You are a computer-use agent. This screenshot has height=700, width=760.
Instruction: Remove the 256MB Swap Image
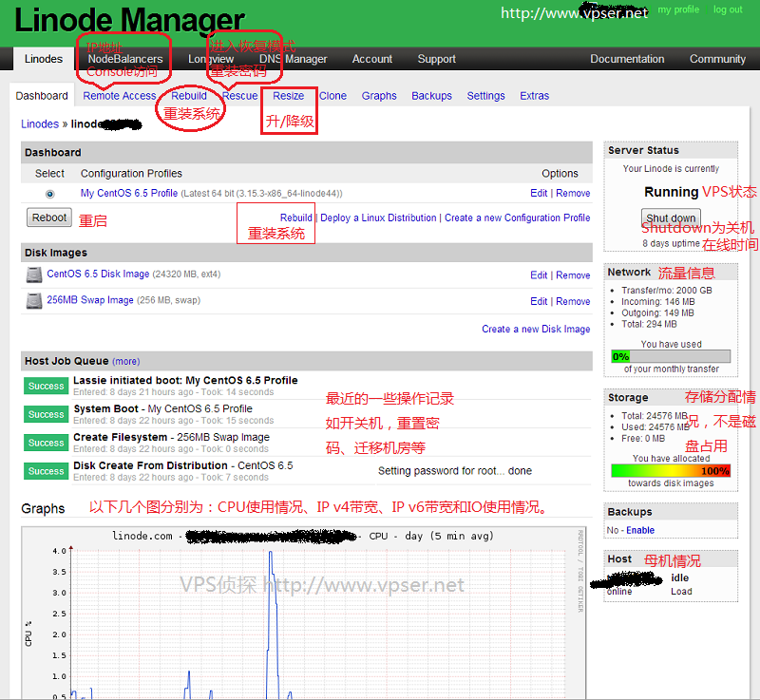(573, 302)
